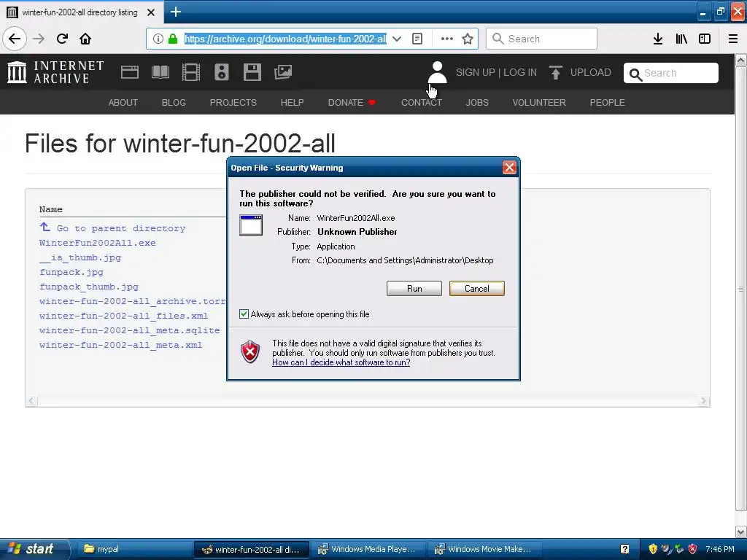Open the PROJECTS menu item
Screen dimensions: 747x560
(233, 102)
